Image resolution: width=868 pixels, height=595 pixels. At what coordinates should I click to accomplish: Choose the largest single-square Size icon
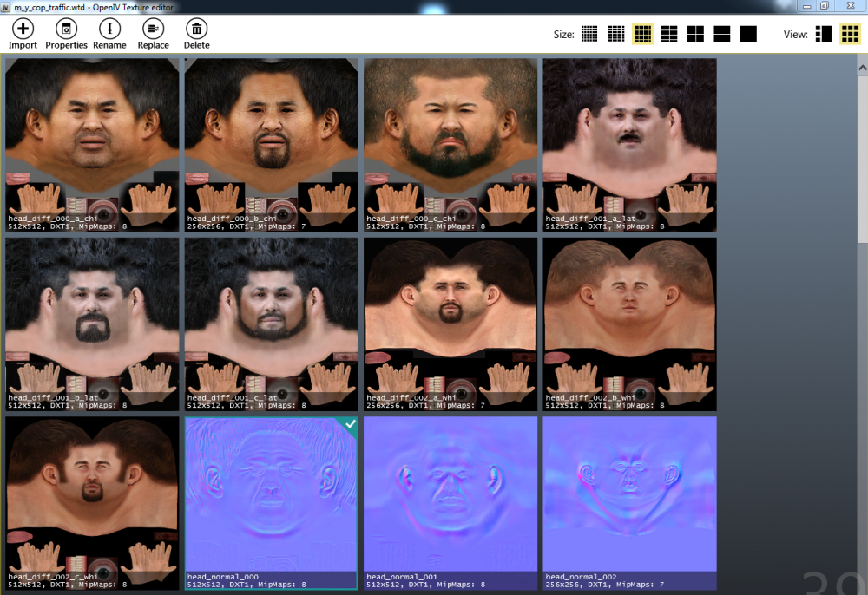[748, 34]
